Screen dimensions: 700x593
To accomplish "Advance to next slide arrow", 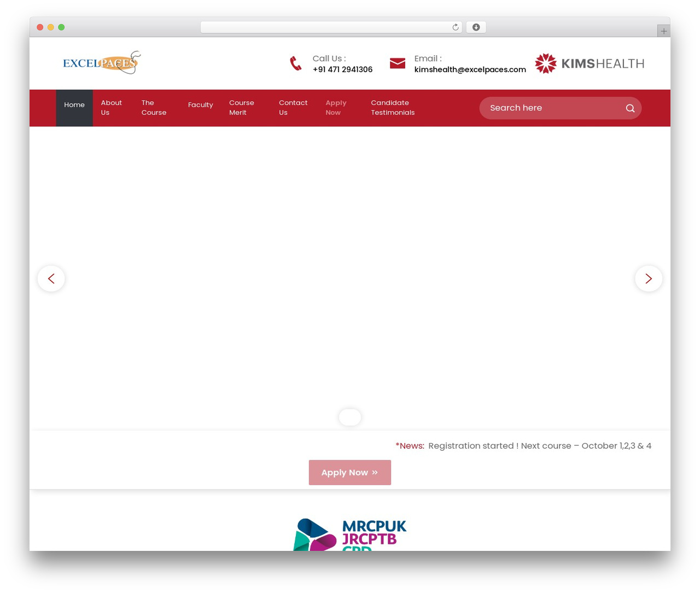I will pyautogui.click(x=649, y=278).
